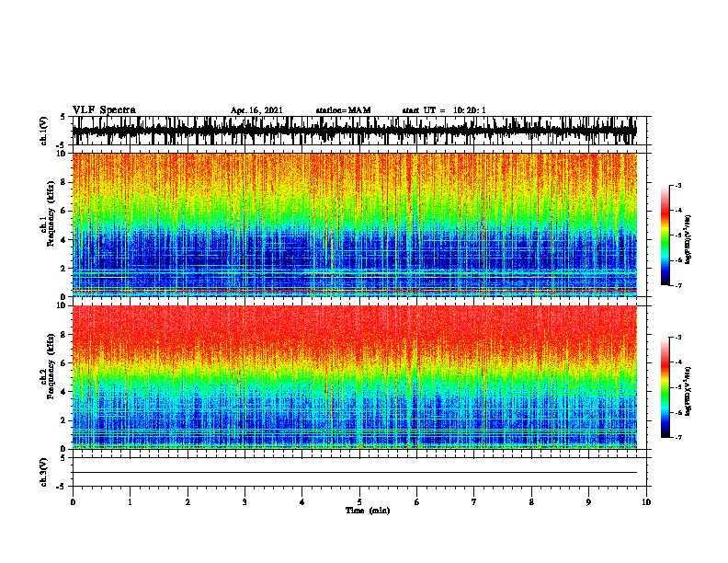The height and width of the screenshot is (563, 728).
Task: Select the date label "Apr. 16, 2021"
Action: 256,110
